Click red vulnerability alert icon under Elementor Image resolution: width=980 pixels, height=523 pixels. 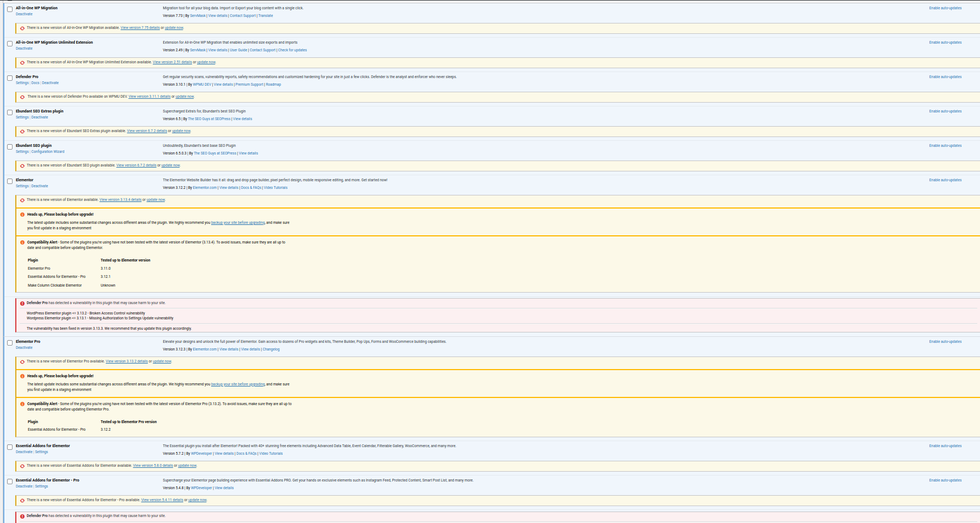(x=22, y=304)
